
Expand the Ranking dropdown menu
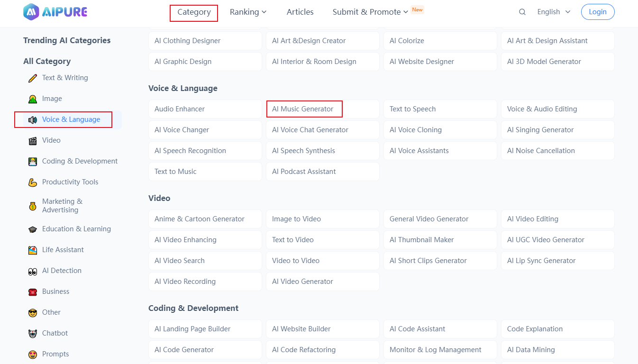pos(248,12)
